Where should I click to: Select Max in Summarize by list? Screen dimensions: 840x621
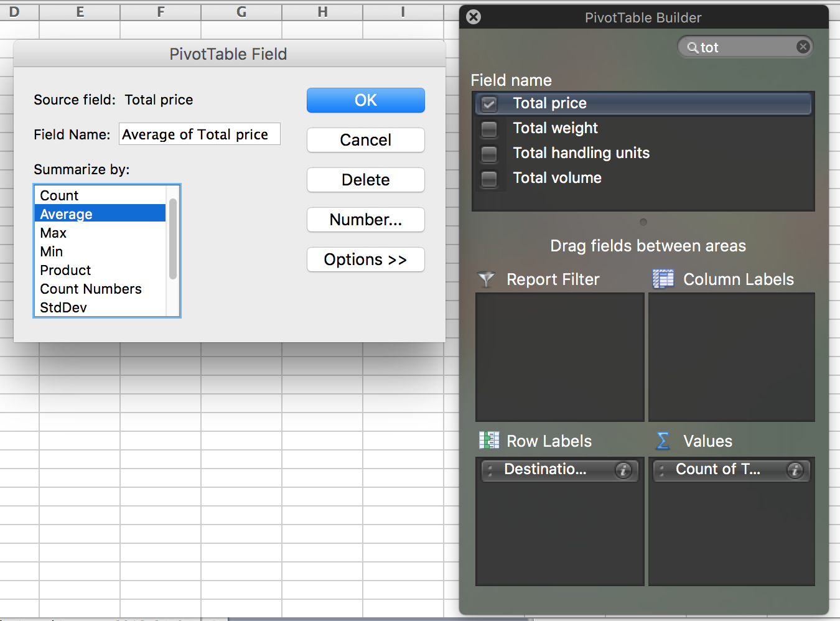(x=100, y=233)
